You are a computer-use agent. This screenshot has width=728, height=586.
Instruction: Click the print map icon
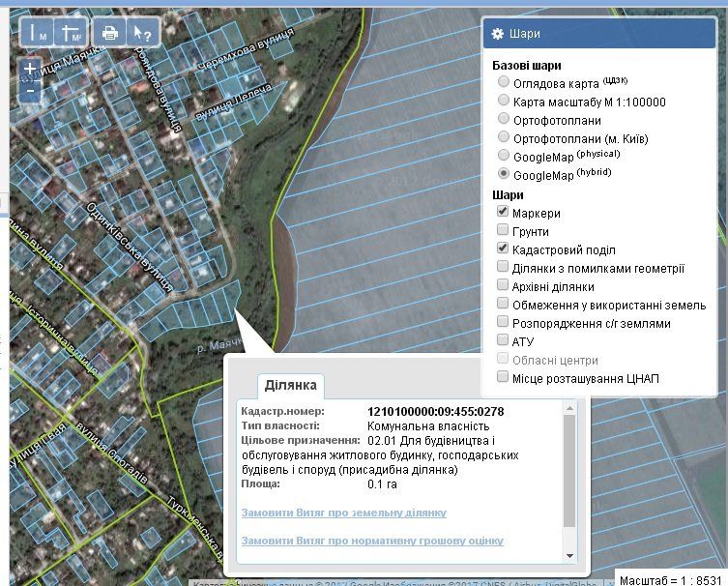click(110, 32)
